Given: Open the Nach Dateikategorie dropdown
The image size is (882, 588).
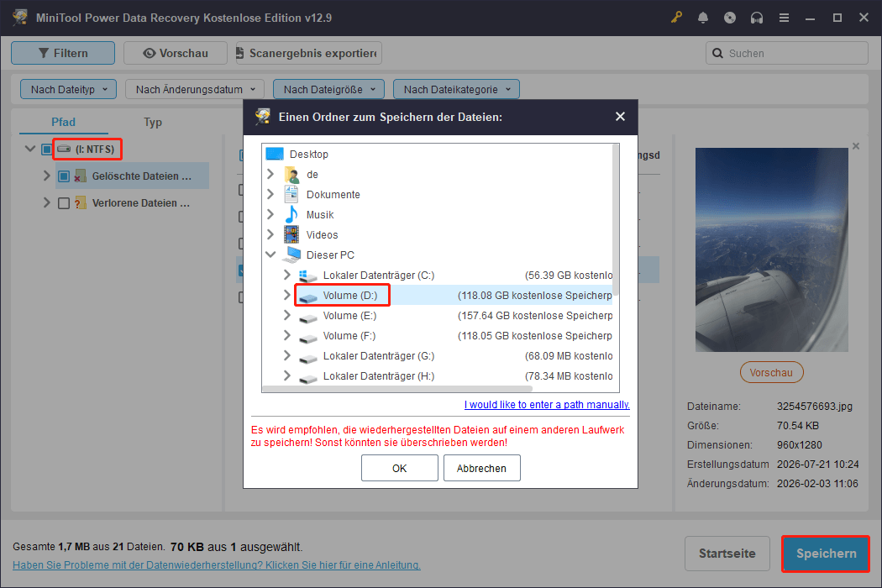Looking at the screenshot, I should 456,89.
